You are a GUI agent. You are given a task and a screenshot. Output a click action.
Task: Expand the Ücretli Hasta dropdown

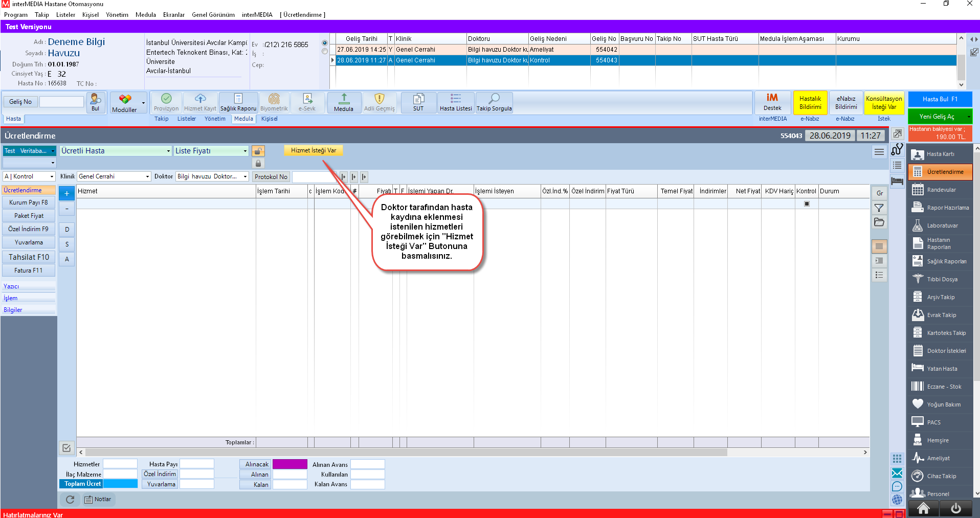point(168,151)
